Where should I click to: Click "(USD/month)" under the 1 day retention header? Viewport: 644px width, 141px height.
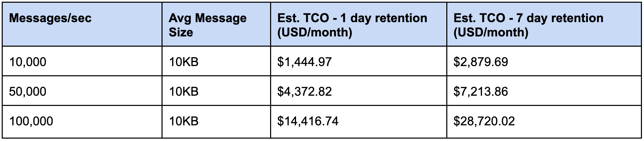(314, 32)
